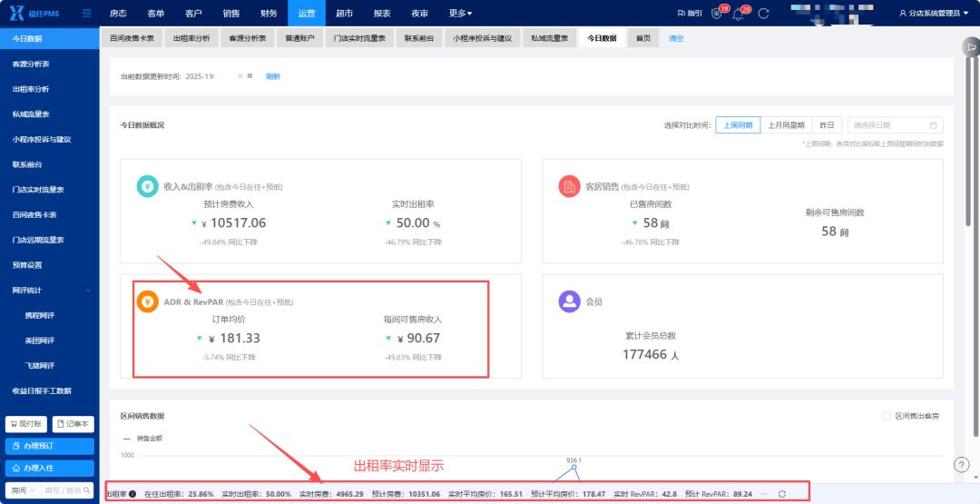
Task: Click the 指引 guide flag icon
Action: pos(690,13)
